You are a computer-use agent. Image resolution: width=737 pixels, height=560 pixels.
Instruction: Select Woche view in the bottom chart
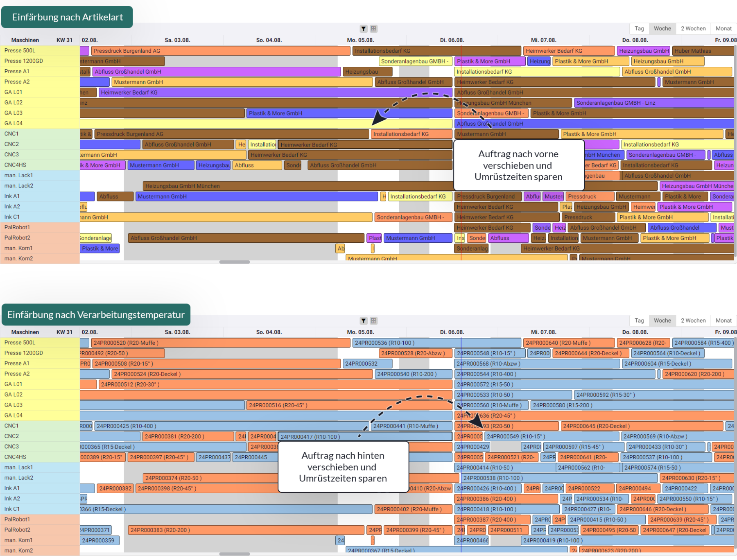point(662,321)
